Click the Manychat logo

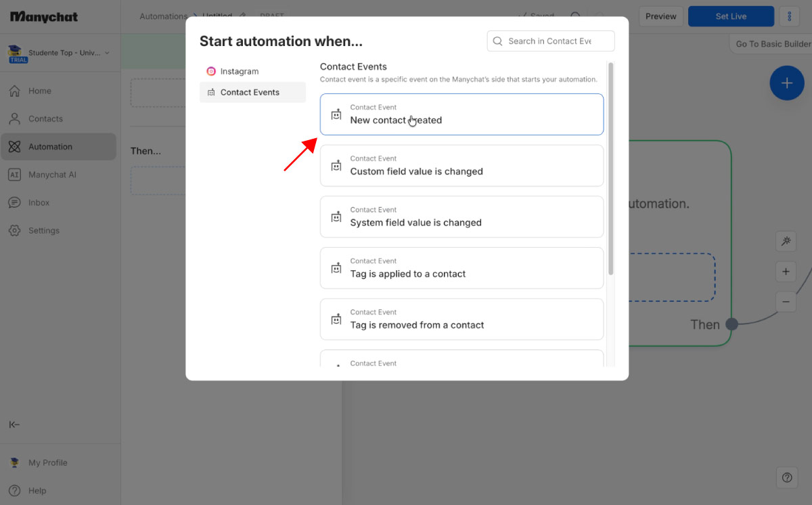tap(44, 16)
